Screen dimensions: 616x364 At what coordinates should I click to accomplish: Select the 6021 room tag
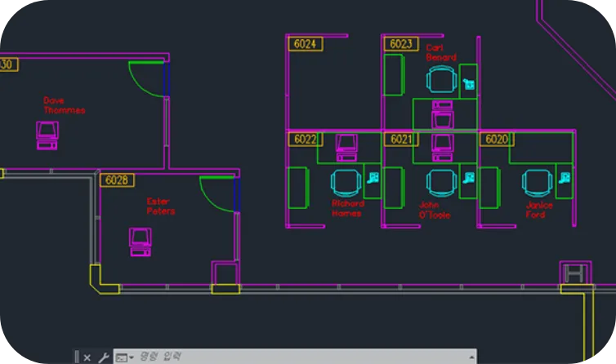(x=401, y=140)
